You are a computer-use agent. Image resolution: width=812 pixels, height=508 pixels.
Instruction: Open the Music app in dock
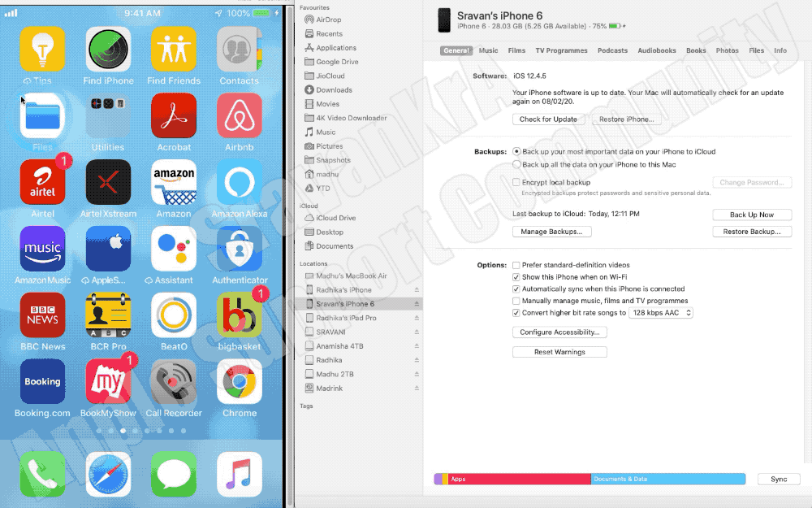click(240, 475)
